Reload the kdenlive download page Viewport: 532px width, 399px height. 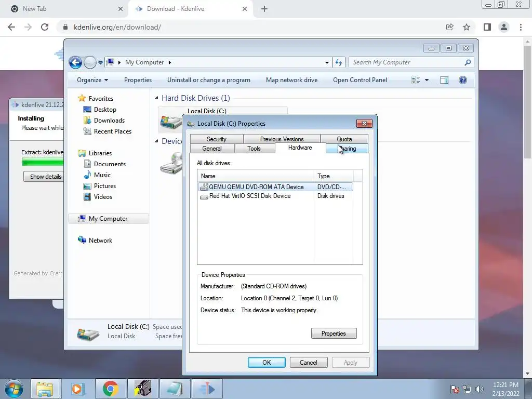point(45,27)
